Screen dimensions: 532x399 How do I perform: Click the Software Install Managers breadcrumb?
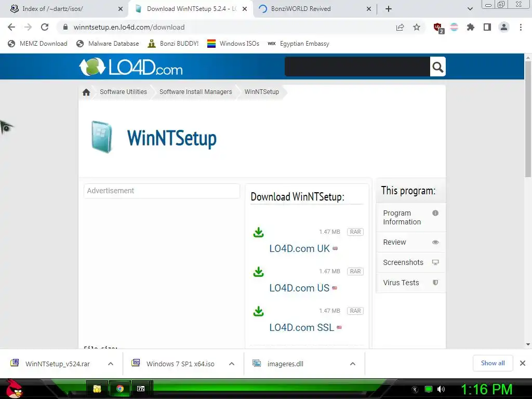click(196, 92)
